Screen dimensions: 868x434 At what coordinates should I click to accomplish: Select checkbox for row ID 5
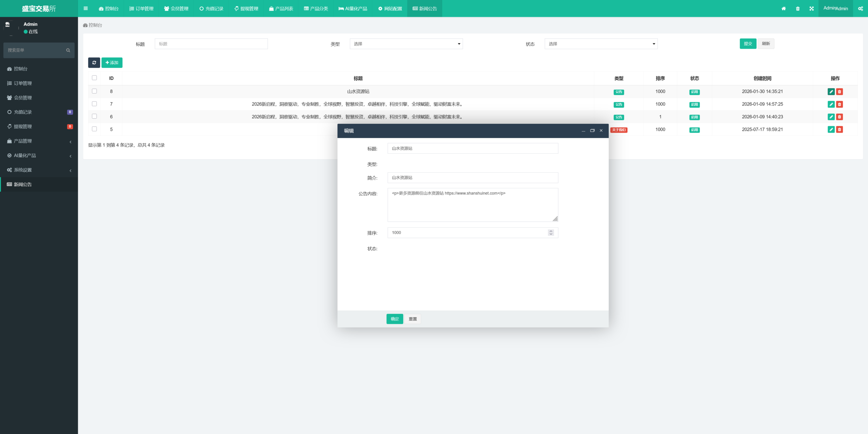click(x=94, y=129)
